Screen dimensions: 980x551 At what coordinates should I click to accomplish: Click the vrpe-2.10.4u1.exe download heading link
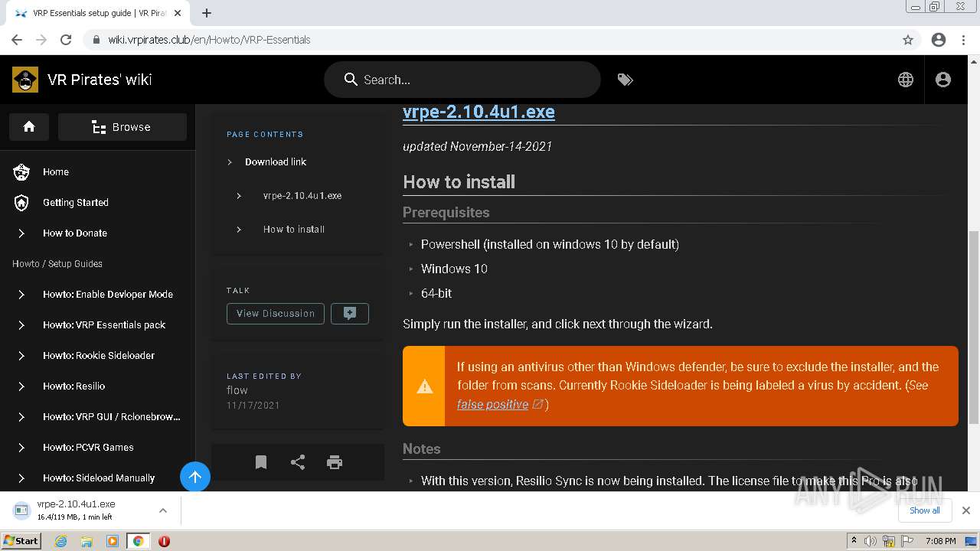pyautogui.click(x=479, y=112)
